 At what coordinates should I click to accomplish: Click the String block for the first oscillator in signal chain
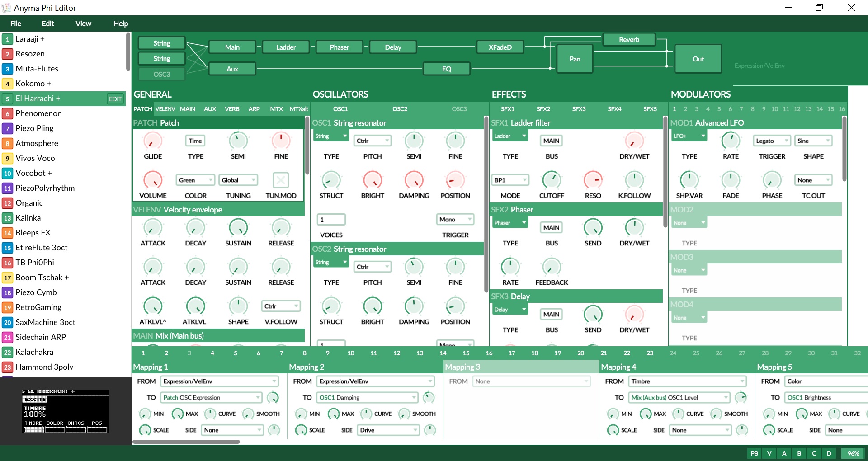pos(162,43)
